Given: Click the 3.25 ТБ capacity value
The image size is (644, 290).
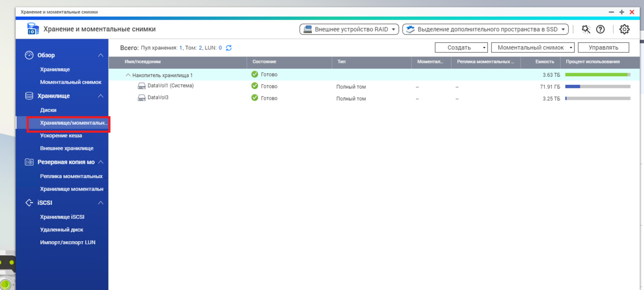Looking at the screenshot, I should 551,99.
